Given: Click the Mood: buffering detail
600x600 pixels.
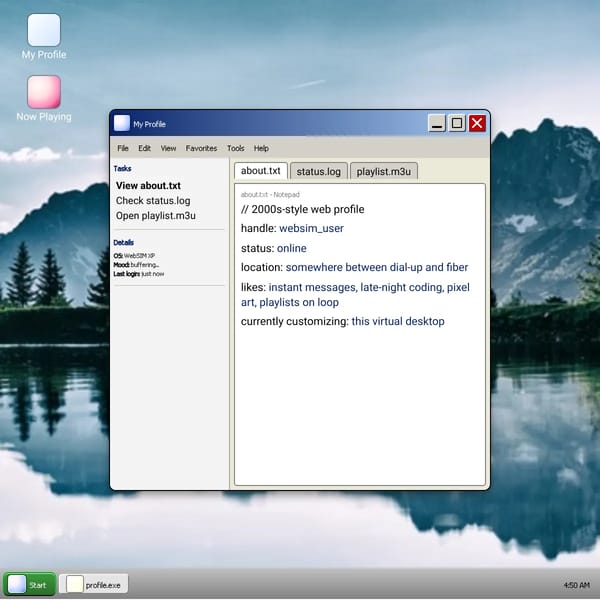Looking at the screenshot, I should pyautogui.click(x=136, y=265).
